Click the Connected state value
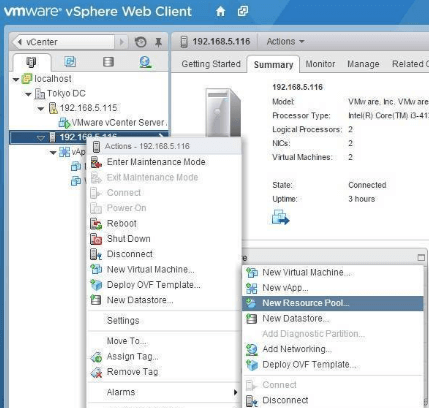Screen dimensions: 429x408 tap(367, 185)
